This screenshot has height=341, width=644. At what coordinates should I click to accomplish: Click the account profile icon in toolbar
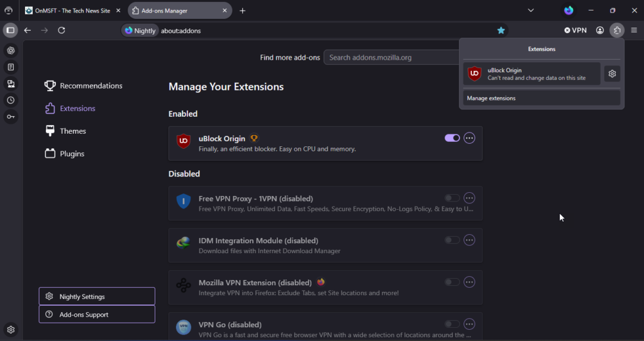click(x=600, y=30)
